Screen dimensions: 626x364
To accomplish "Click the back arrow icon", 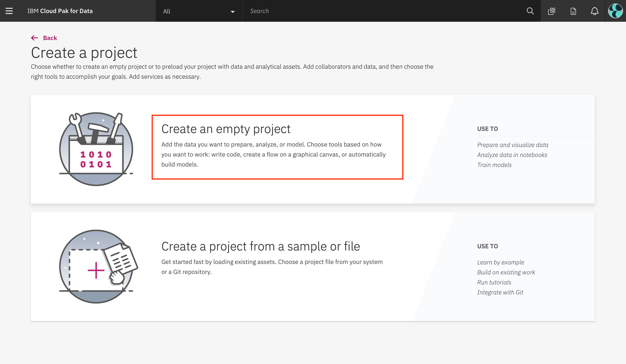I will tap(35, 38).
